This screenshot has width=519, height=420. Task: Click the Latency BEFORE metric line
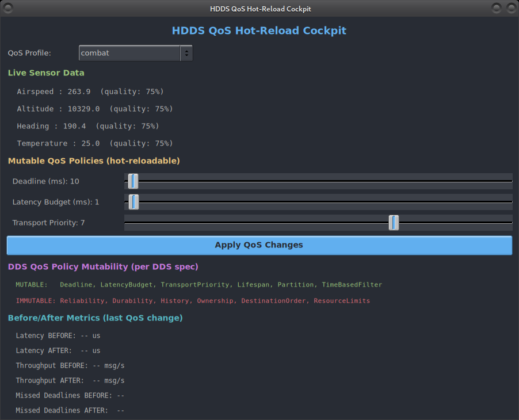click(x=58, y=335)
